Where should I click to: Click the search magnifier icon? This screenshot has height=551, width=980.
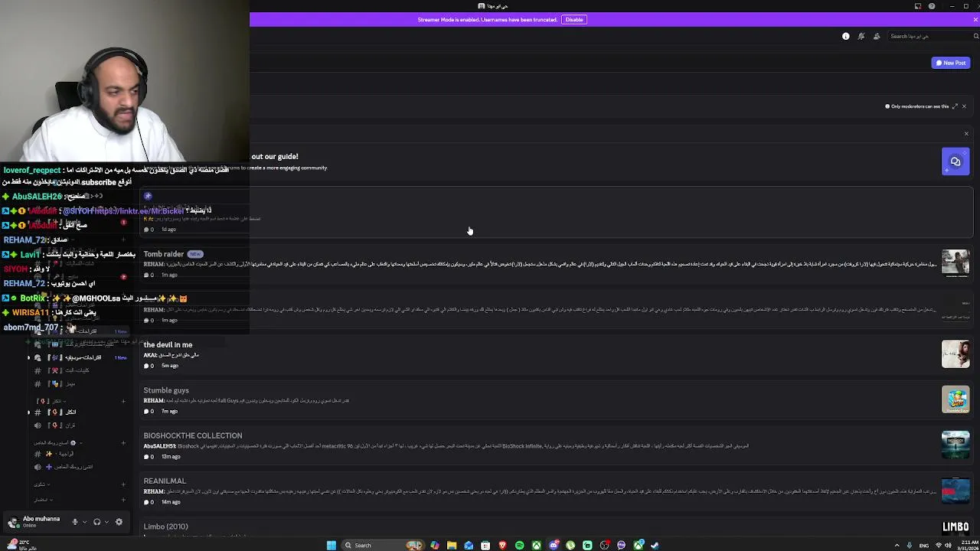pos(975,36)
